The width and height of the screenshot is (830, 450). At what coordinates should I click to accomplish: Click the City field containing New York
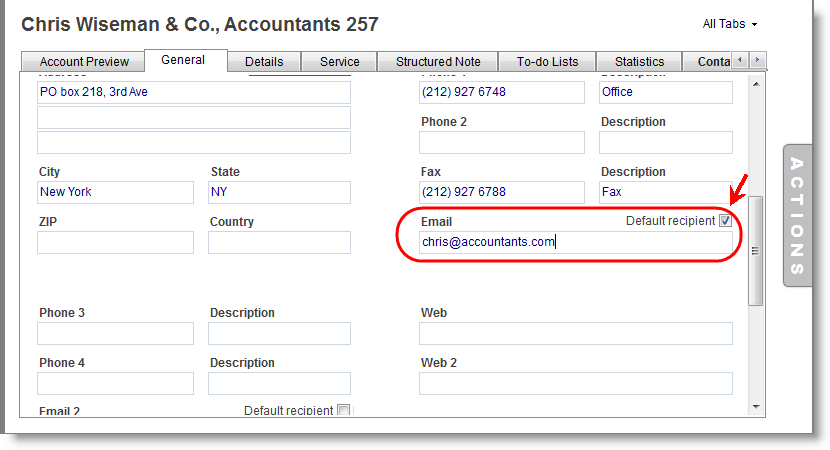[x=115, y=192]
